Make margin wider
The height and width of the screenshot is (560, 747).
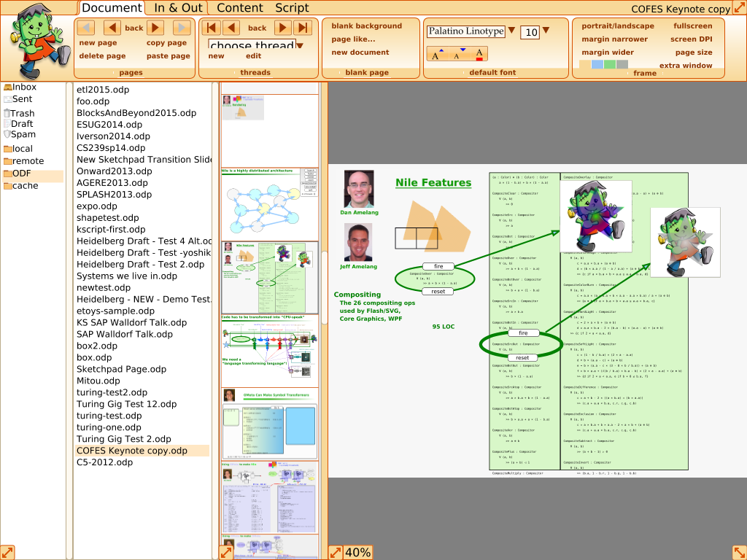[x=608, y=52]
